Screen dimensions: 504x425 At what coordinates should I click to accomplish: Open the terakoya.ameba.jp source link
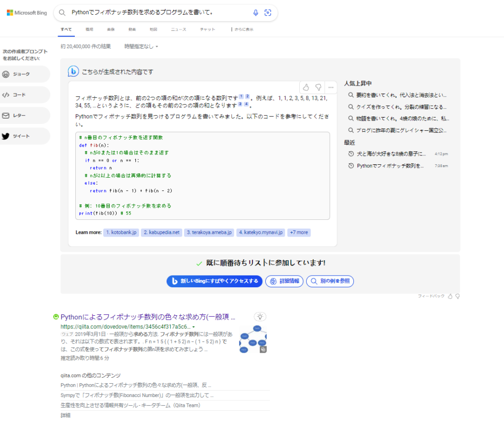click(x=209, y=233)
